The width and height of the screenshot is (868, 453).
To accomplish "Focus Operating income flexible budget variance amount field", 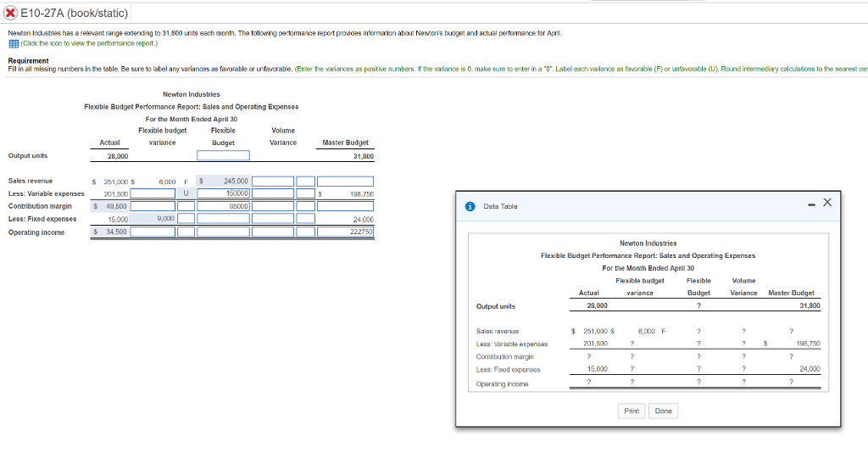I will coord(153,232).
